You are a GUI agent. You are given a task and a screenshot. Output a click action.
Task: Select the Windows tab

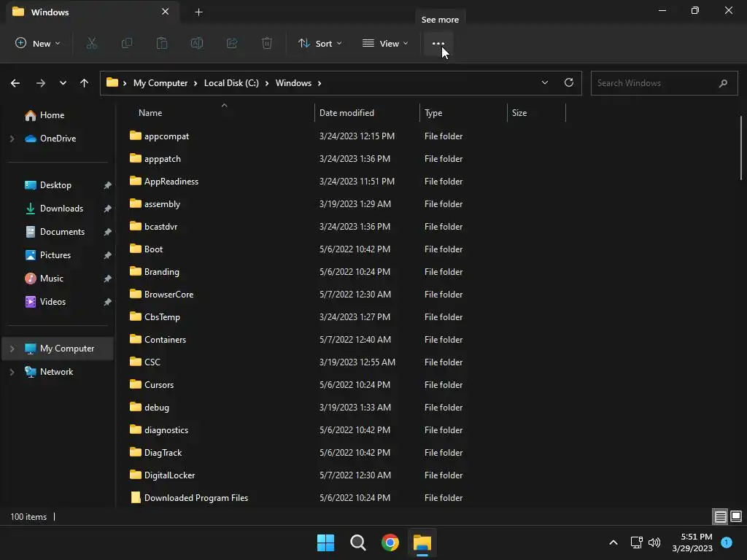click(x=93, y=12)
